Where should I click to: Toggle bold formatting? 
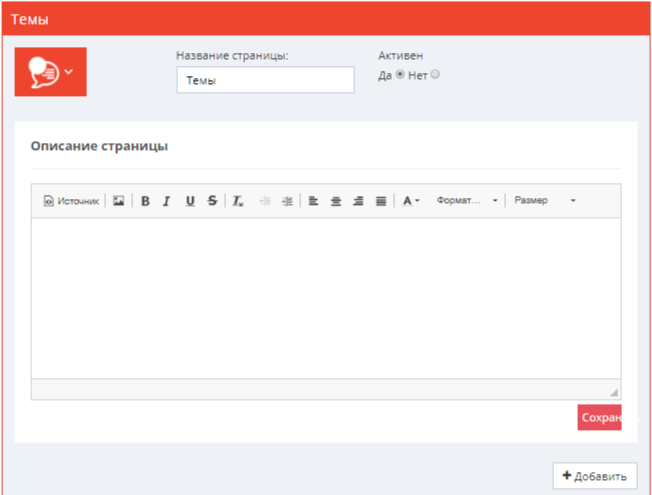[145, 201]
